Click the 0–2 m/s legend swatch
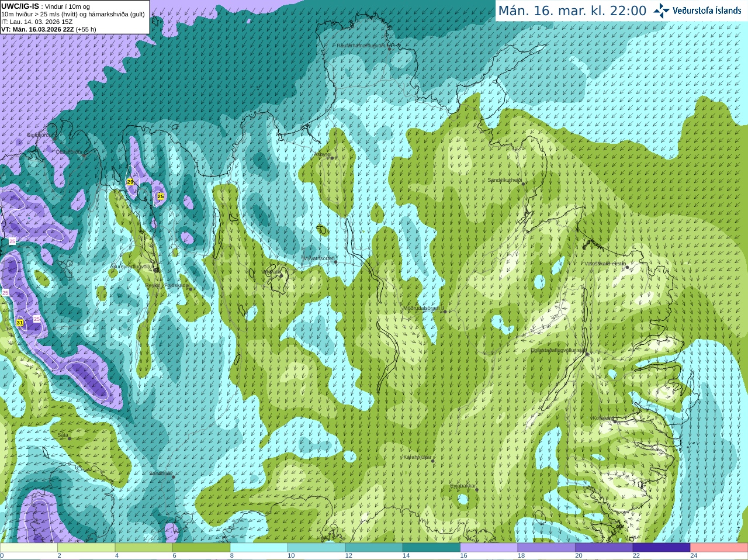Image resolution: width=748 pixels, height=560 pixels. pos(29,548)
